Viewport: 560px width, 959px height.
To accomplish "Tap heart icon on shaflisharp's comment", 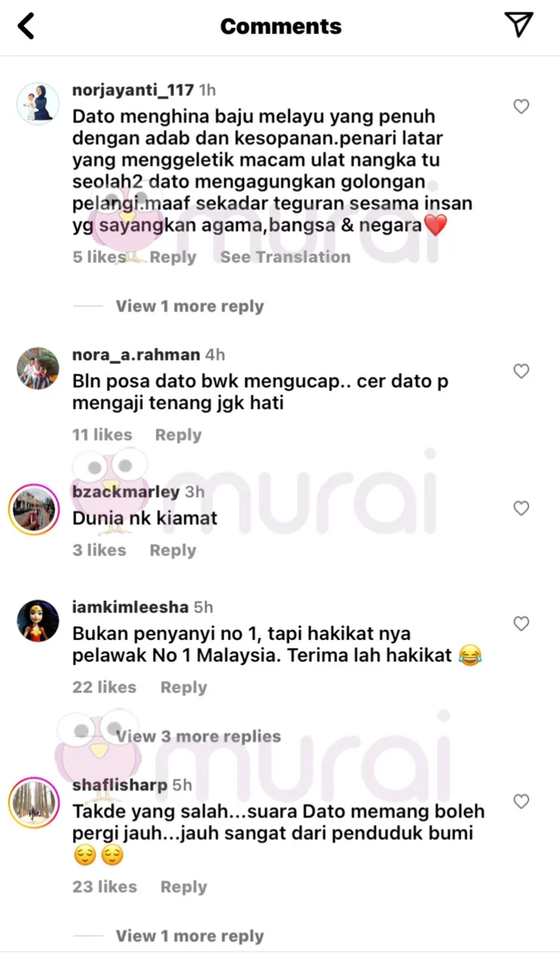I will (521, 802).
